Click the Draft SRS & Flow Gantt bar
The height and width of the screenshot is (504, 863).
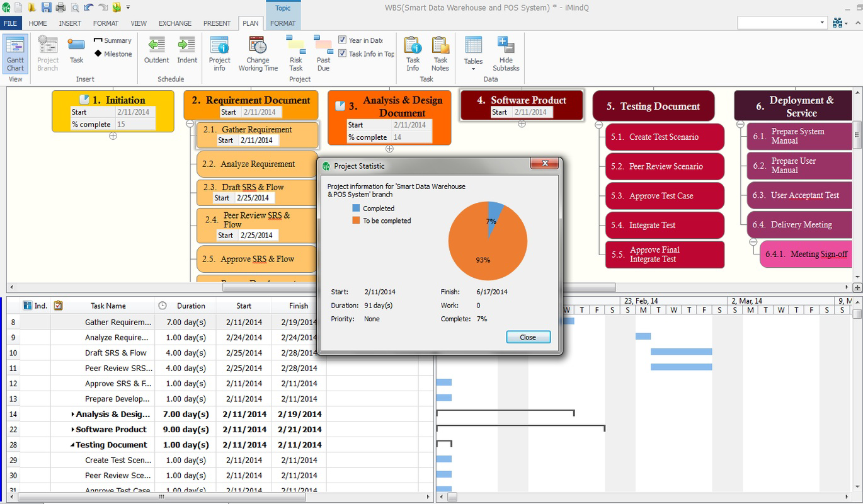pos(681,352)
